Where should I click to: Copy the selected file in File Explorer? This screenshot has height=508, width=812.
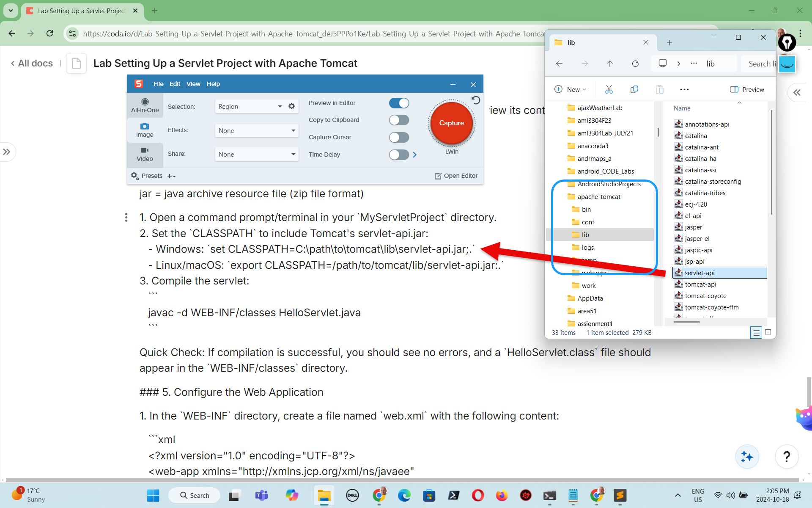coord(634,89)
